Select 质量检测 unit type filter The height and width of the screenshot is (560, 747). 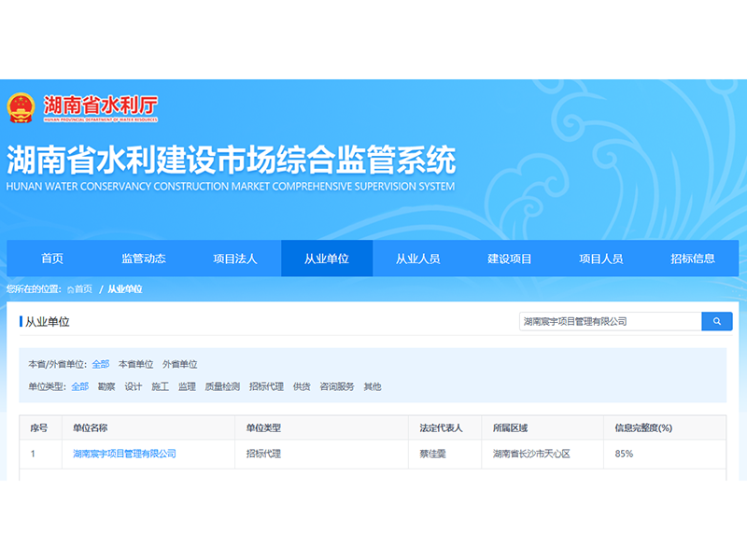click(222, 386)
